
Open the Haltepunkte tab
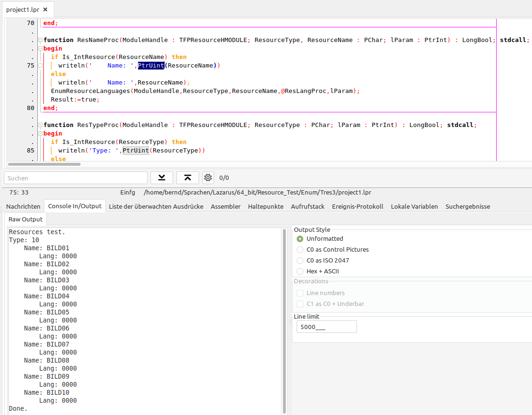click(266, 206)
